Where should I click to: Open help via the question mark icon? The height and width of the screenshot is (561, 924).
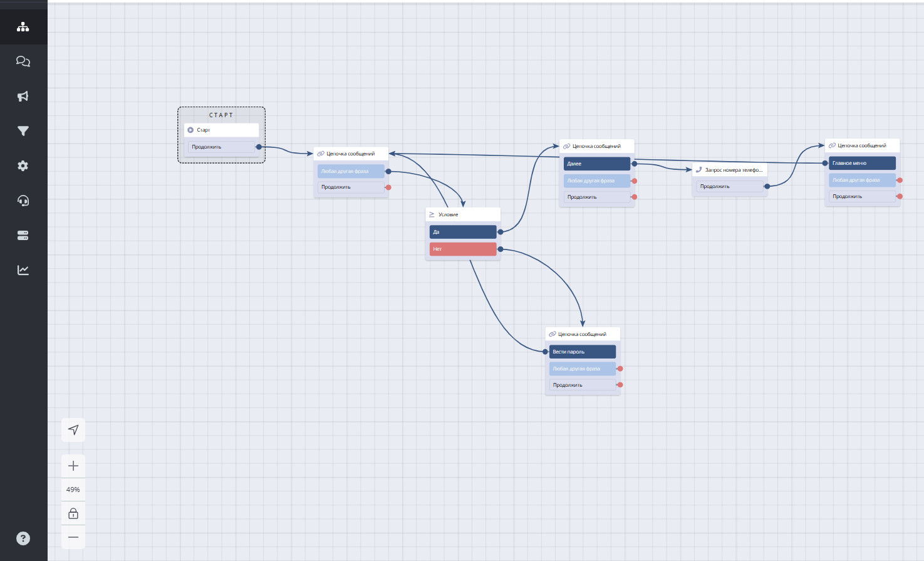pos(23,538)
